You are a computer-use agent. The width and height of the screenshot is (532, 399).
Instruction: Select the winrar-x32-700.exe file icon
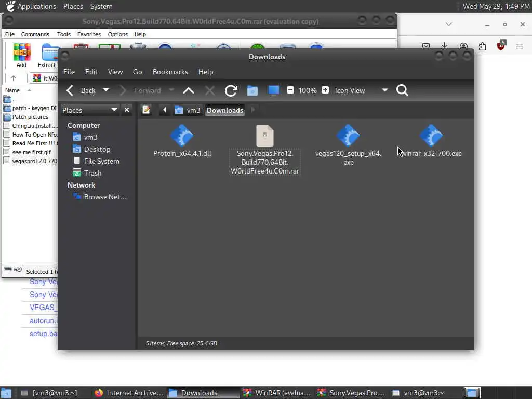(431, 135)
